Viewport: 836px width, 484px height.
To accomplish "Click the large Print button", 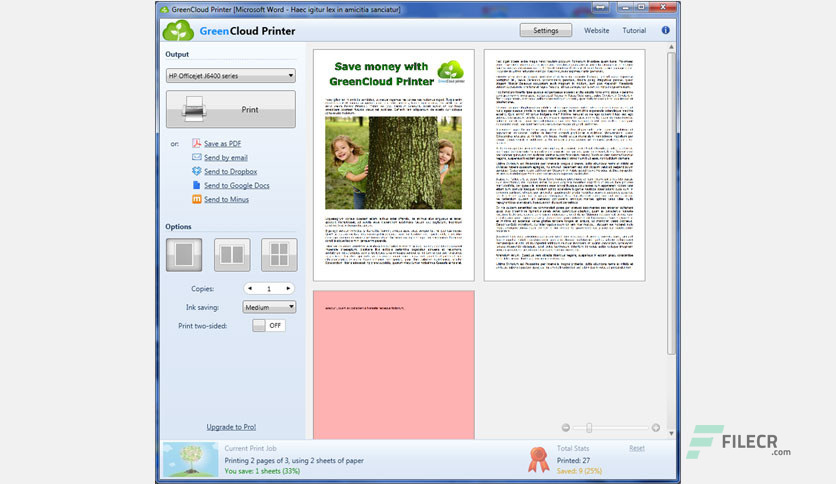I will (230, 109).
